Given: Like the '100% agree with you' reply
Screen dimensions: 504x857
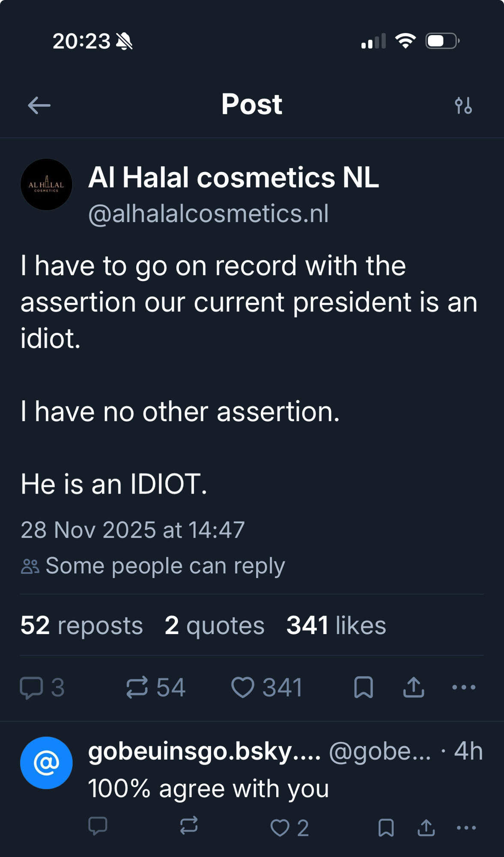Looking at the screenshot, I should pos(280,828).
